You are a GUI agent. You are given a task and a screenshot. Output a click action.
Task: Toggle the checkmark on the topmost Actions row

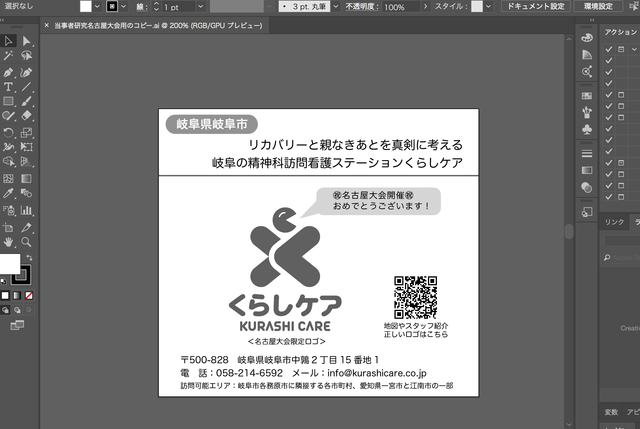[x=609, y=49]
